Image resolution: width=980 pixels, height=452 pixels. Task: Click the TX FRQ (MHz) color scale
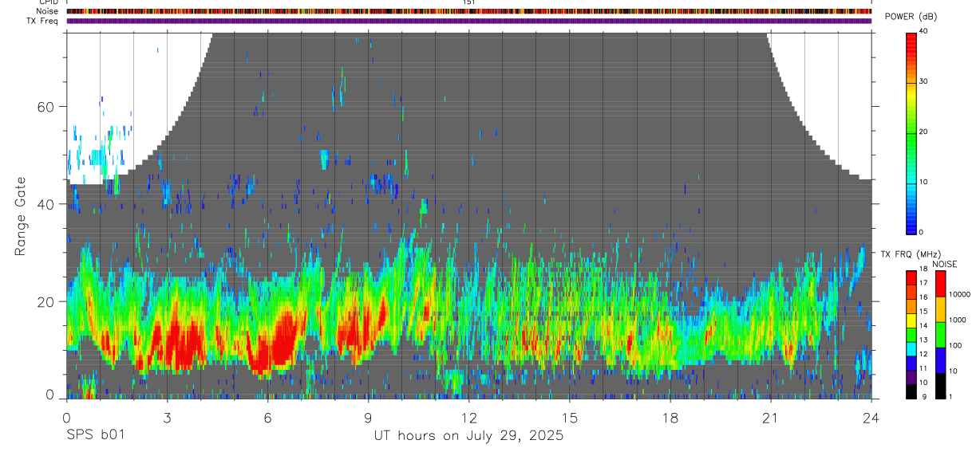(911, 335)
